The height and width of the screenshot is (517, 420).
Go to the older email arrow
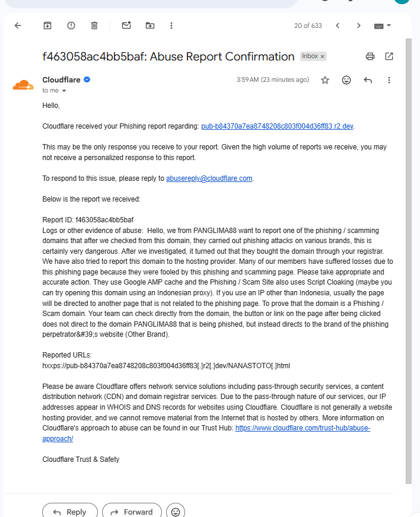tap(359, 25)
